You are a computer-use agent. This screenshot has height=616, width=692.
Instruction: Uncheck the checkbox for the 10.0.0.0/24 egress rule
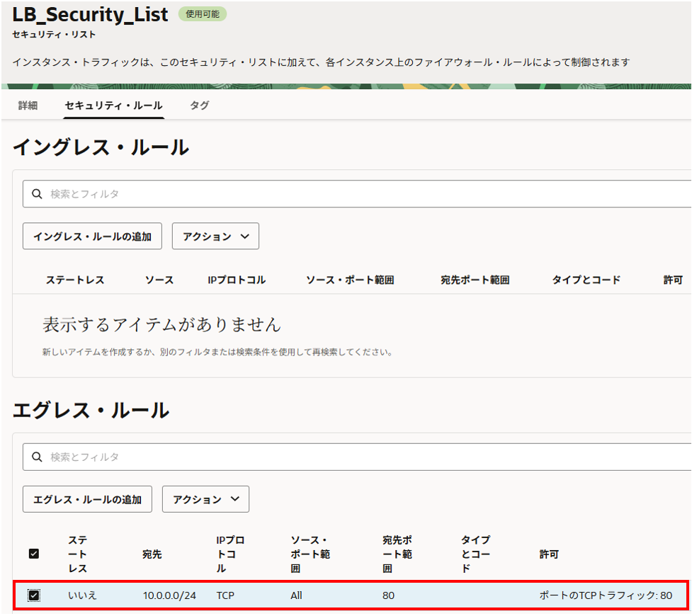pyautogui.click(x=34, y=595)
